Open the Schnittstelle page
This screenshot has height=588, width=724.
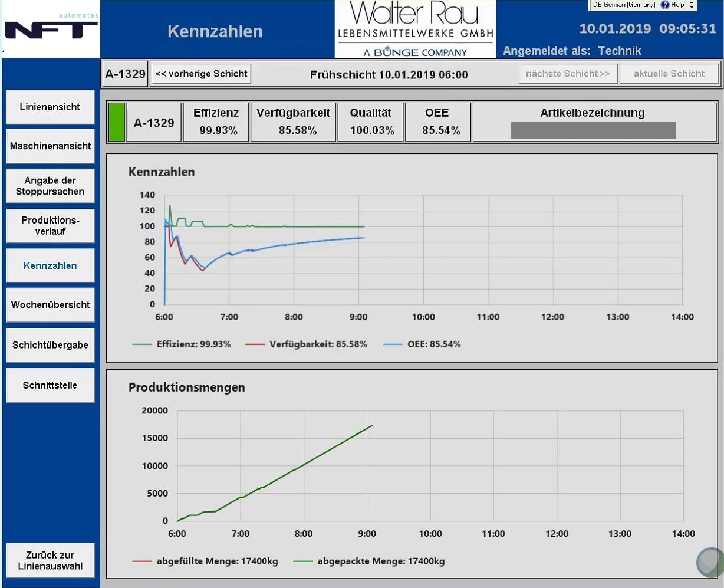tap(50, 385)
